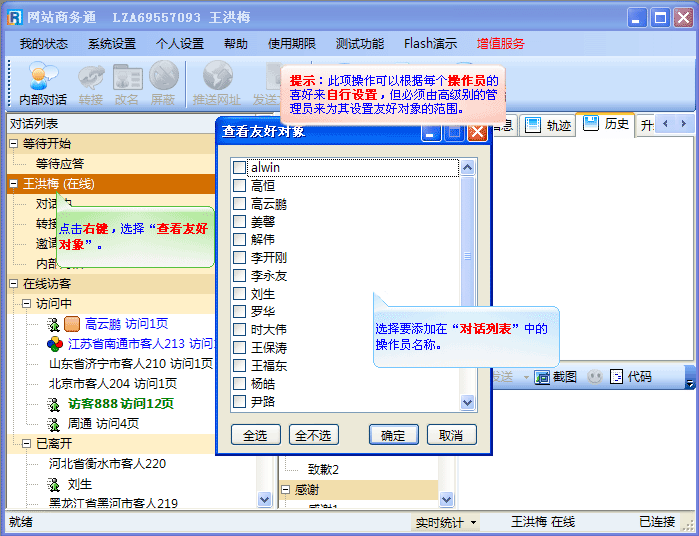Tick the checkbox for 高云鹏
Image resolution: width=699 pixels, height=536 pixels.
(x=239, y=204)
